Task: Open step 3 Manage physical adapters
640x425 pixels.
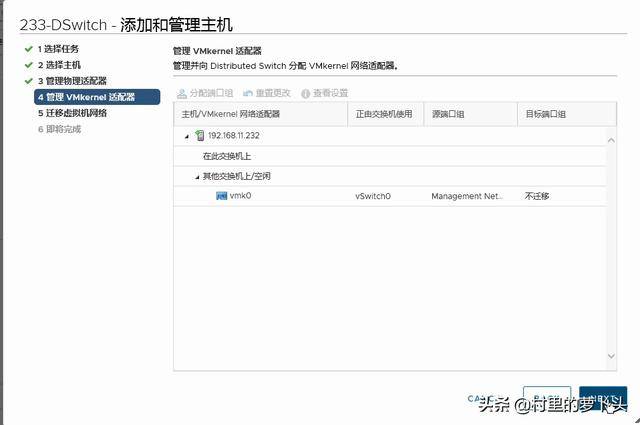Action: tap(75, 80)
